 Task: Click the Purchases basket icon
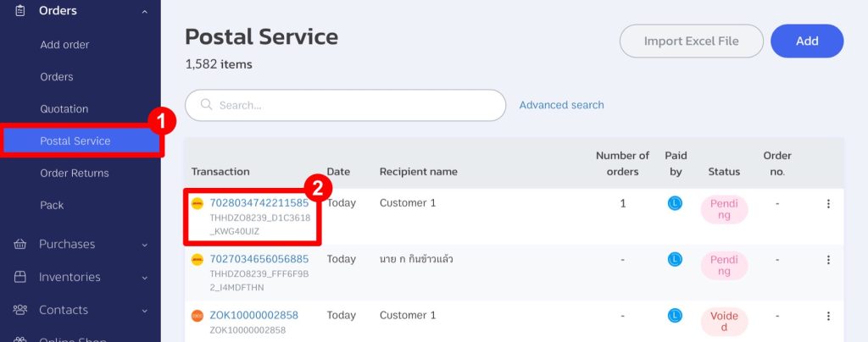click(x=20, y=244)
